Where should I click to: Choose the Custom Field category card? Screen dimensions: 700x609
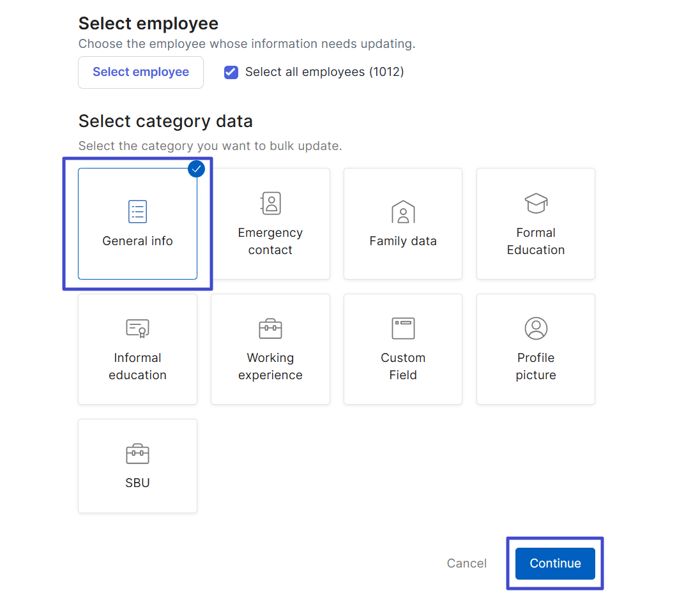pyautogui.click(x=403, y=349)
